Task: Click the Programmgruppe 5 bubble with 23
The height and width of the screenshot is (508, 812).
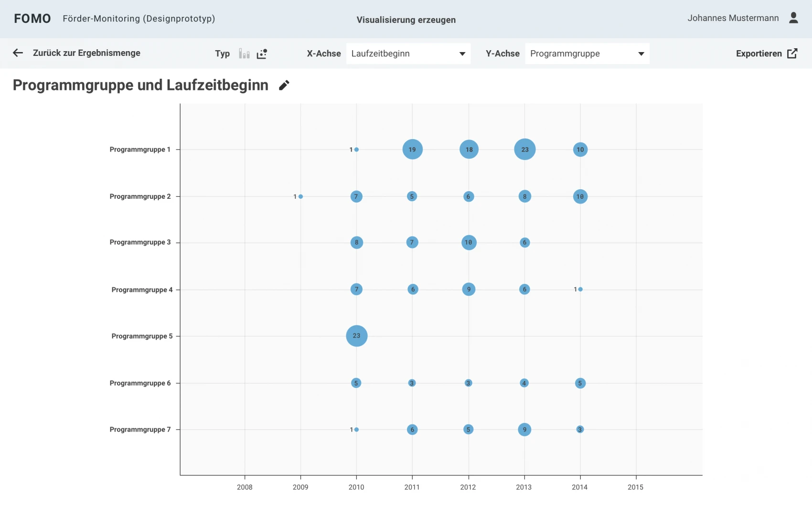Action: point(356,336)
